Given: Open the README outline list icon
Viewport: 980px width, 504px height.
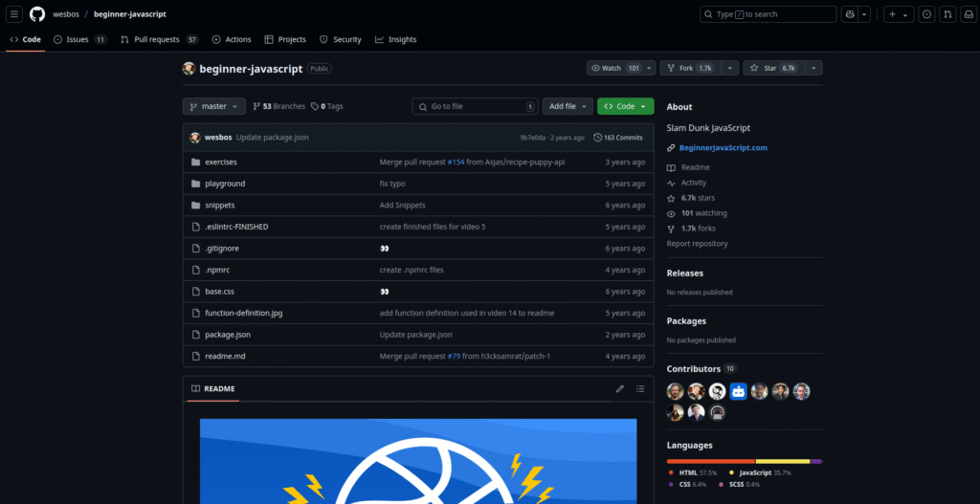Looking at the screenshot, I should [640, 388].
